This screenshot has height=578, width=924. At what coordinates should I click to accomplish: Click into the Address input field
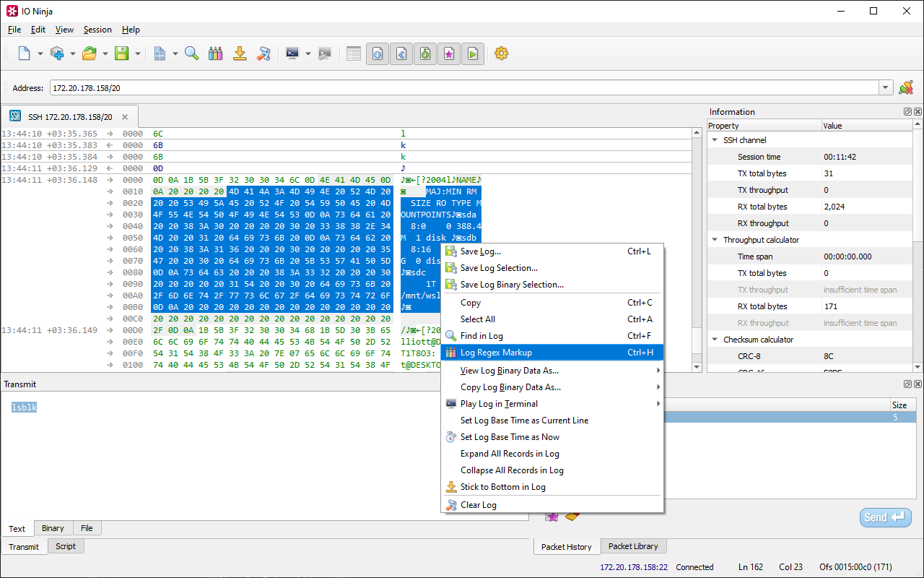point(464,87)
